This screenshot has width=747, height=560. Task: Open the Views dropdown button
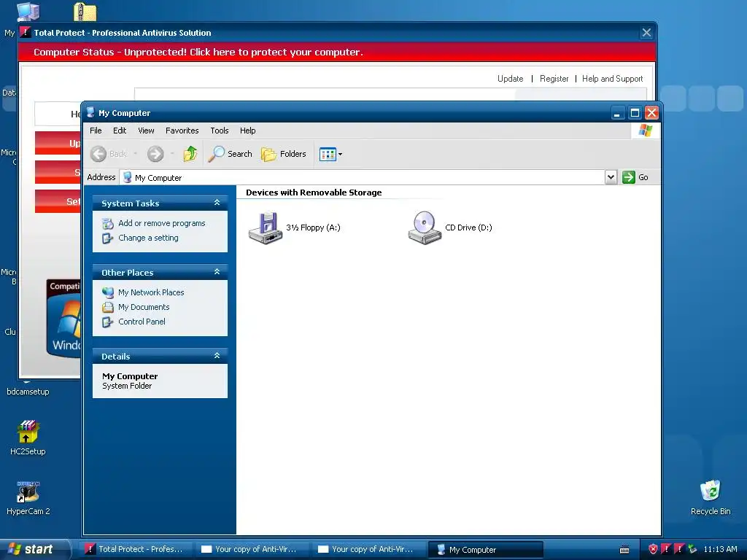coord(330,155)
